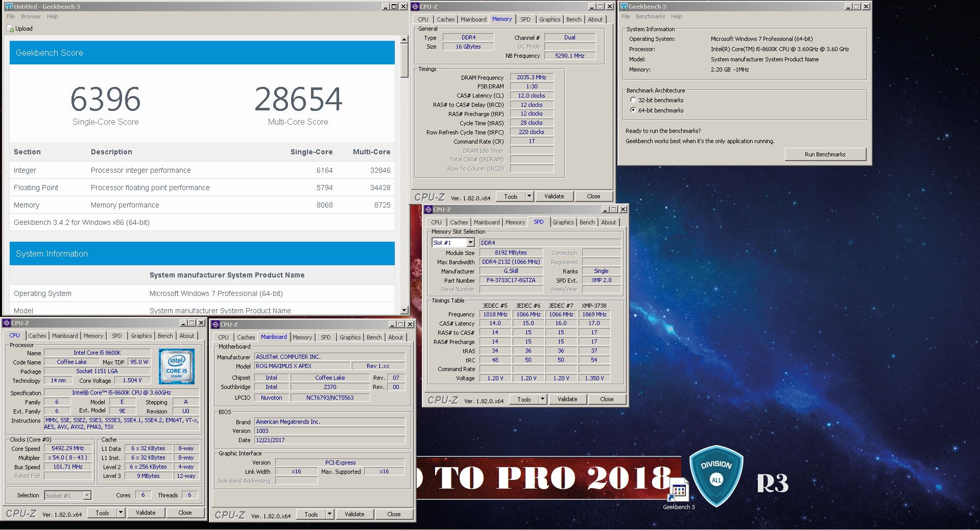980x530 pixels.
Task: Click the Multiplier x 54.0 field
Action: [68, 457]
